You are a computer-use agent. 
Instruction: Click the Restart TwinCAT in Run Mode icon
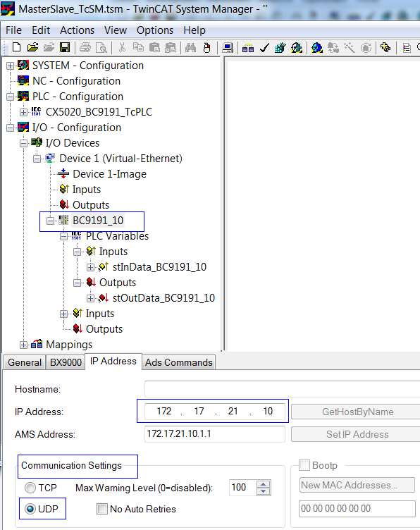point(297,48)
